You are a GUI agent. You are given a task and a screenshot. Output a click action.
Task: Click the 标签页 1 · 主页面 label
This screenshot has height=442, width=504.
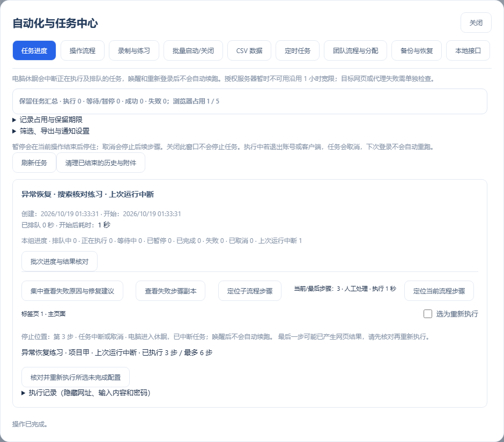43,314
